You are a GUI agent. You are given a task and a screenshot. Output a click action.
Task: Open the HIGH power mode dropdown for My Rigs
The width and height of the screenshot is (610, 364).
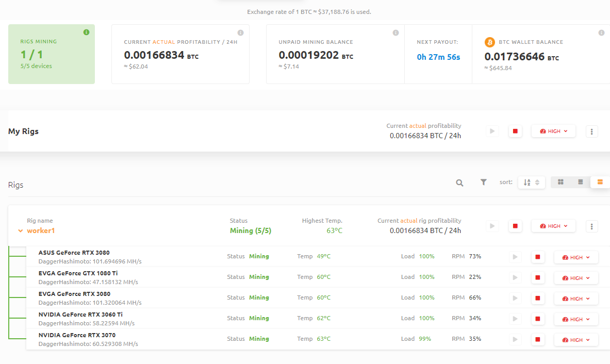tap(553, 131)
